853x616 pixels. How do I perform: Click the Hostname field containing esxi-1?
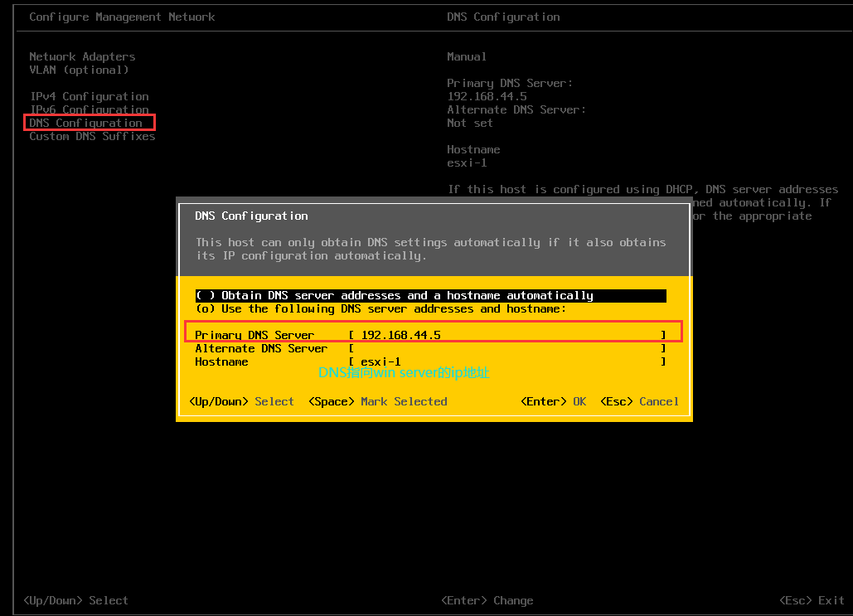[506, 361]
